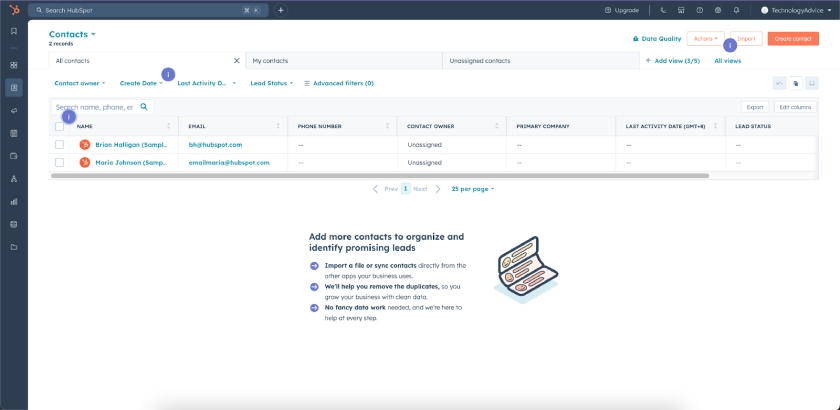The height and width of the screenshot is (410, 840).
Task: Click Add view (3/5)
Action: pyautogui.click(x=672, y=61)
